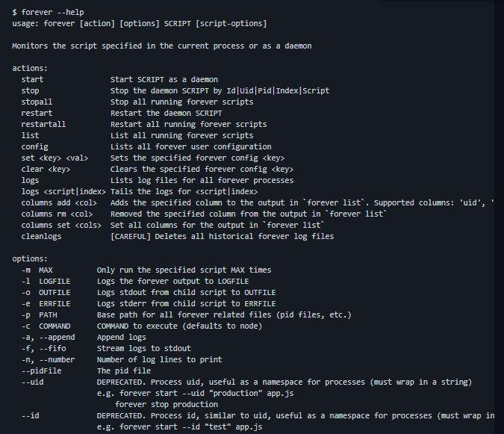Viewport: 504px width, 434px height.
Task: Click the "stopall" action name
Action: click(x=37, y=102)
